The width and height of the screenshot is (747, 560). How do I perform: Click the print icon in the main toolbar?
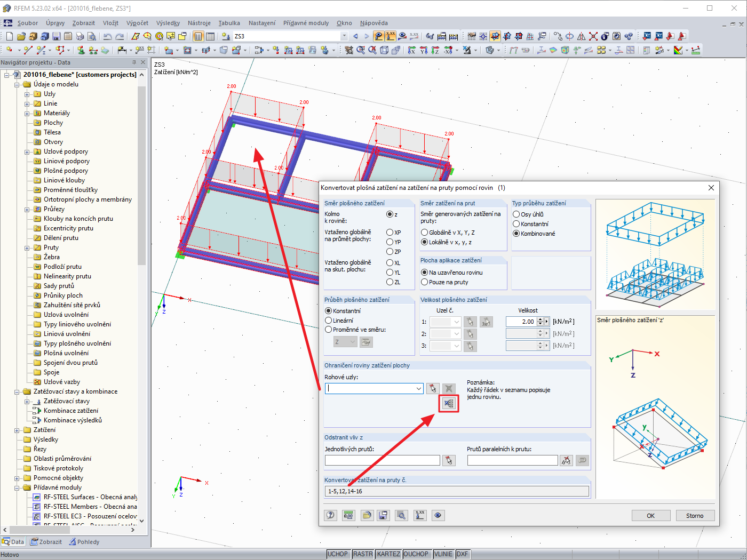[80, 36]
